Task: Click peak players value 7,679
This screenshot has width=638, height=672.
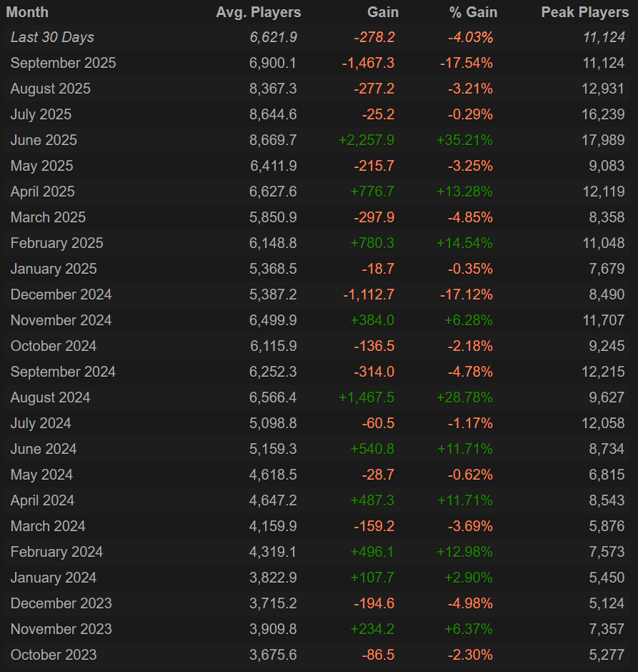Action: (607, 269)
